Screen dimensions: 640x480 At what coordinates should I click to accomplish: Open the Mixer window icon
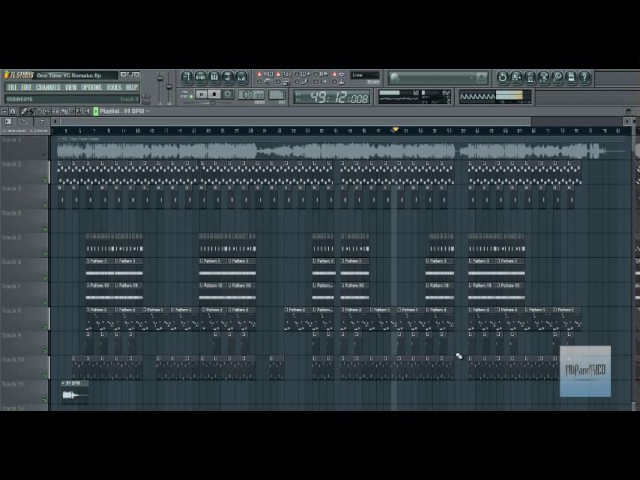click(242, 77)
